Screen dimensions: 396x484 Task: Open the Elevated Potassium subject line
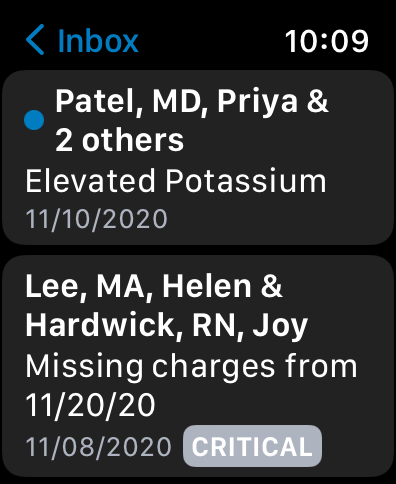[176, 181]
